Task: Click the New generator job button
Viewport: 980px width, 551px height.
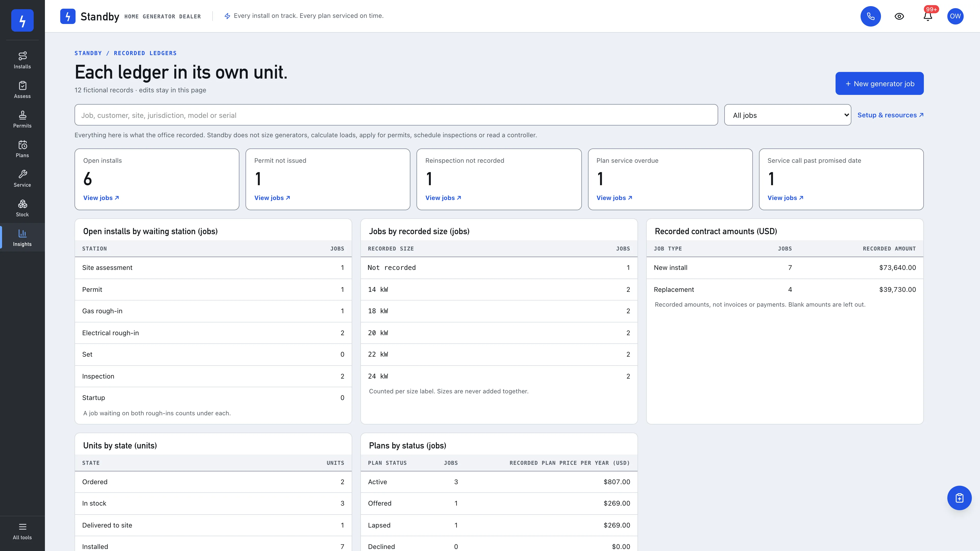Action: pos(879,83)
